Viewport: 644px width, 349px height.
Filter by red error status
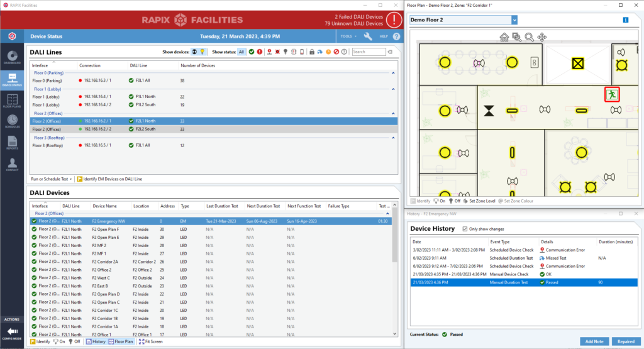point(260,52)
